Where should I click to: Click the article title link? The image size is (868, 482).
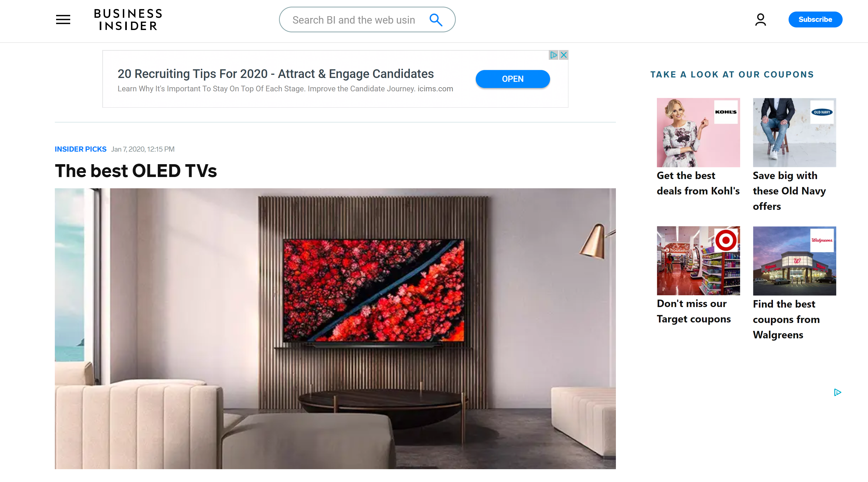click(136, 170)
